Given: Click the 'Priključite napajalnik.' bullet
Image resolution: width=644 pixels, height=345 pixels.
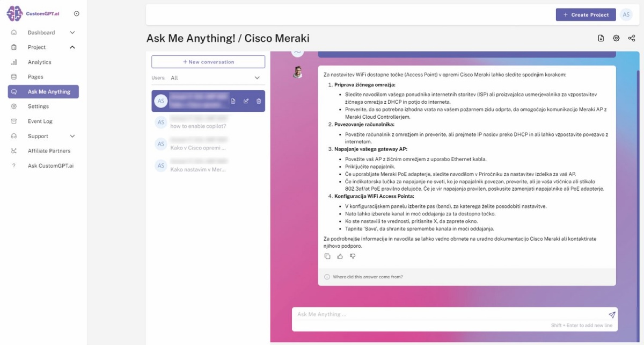Looking at the screenshot, I should tap(371, 167).
